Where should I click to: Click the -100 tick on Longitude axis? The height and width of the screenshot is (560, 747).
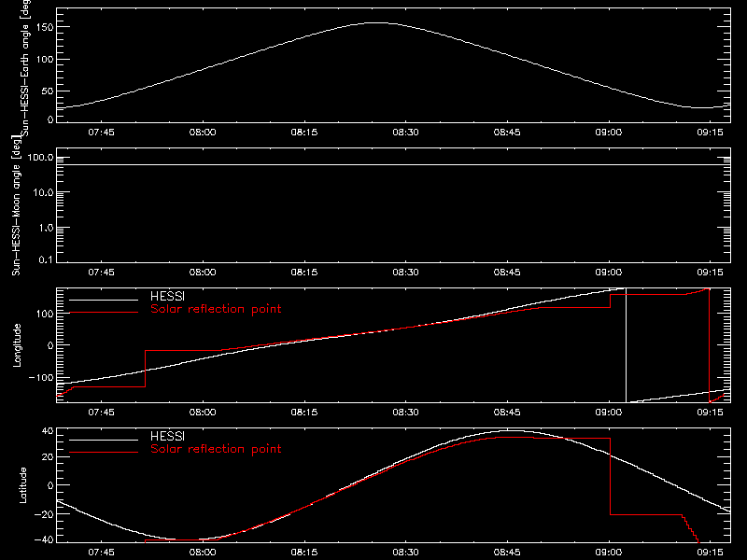pos(41,377)
